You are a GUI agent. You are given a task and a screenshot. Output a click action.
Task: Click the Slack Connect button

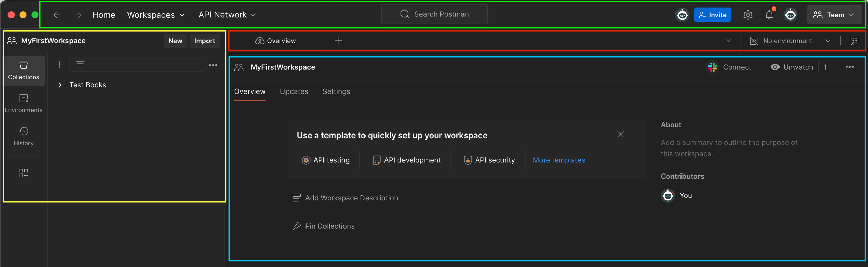(729, 67)
